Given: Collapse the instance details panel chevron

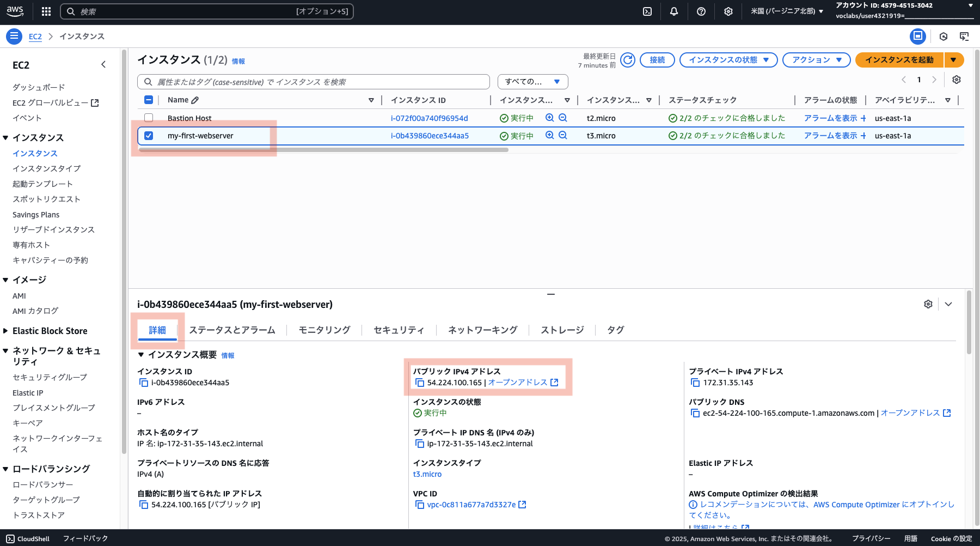Looking at the screenshot, I should click(948, 304).
